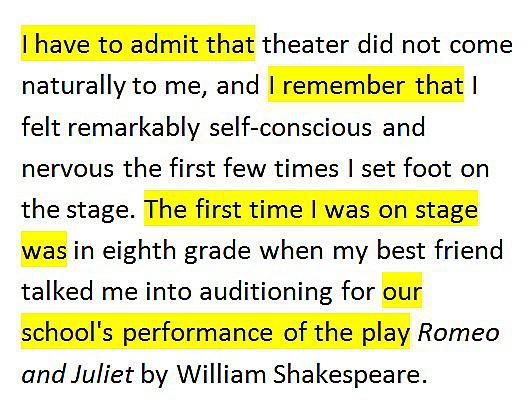Click the highlighted 'The first time I was on stage'
This screenshot has width=531, height=409.
(311, 209)
